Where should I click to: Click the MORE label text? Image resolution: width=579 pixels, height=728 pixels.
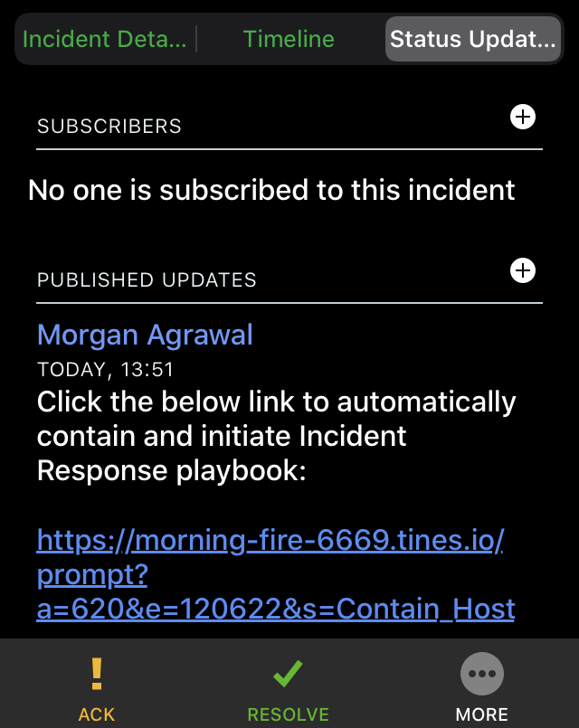click(482, 714)
